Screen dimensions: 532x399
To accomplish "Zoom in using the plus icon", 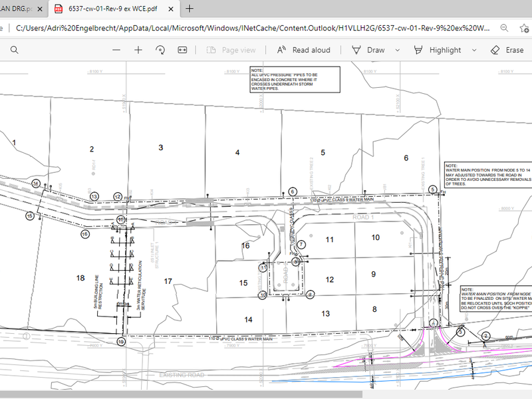I will click(x=138, y=50).
